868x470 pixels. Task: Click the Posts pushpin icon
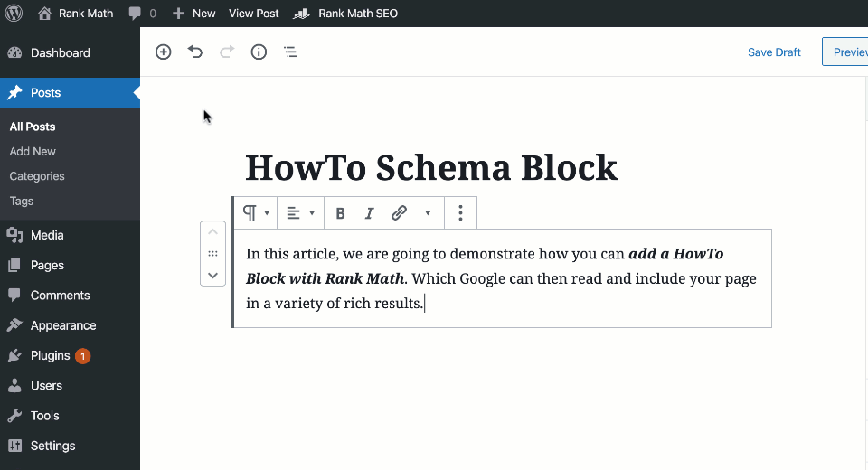coord(15,92)
